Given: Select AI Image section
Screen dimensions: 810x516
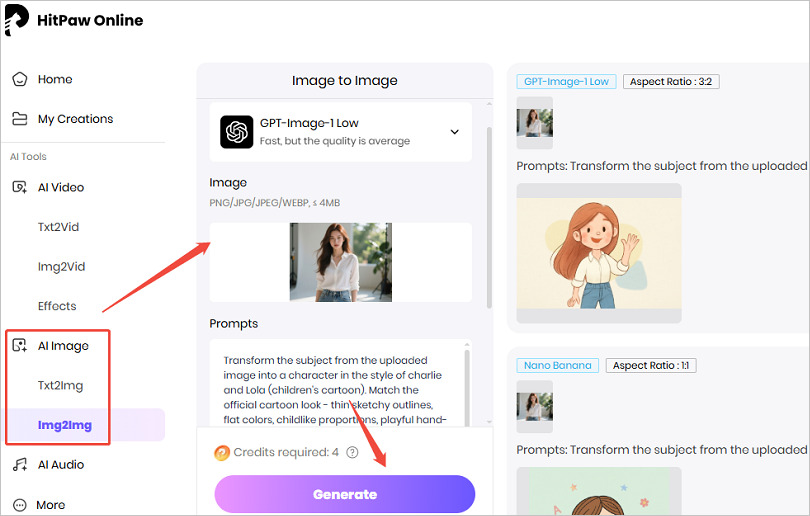Looking at the screenshot, I should [63, 346].
